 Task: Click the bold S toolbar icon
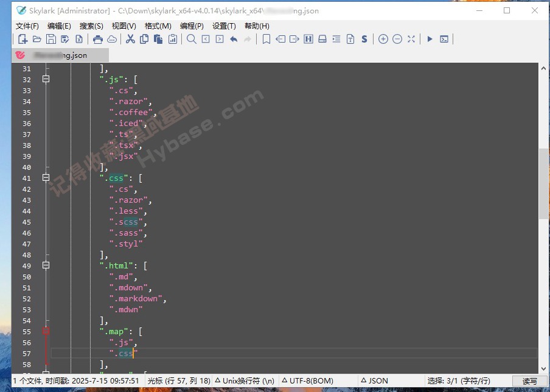tap(364, 39)
